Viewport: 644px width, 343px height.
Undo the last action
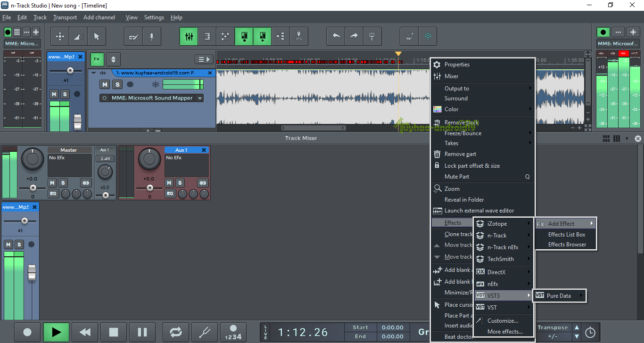coord(336,36)
